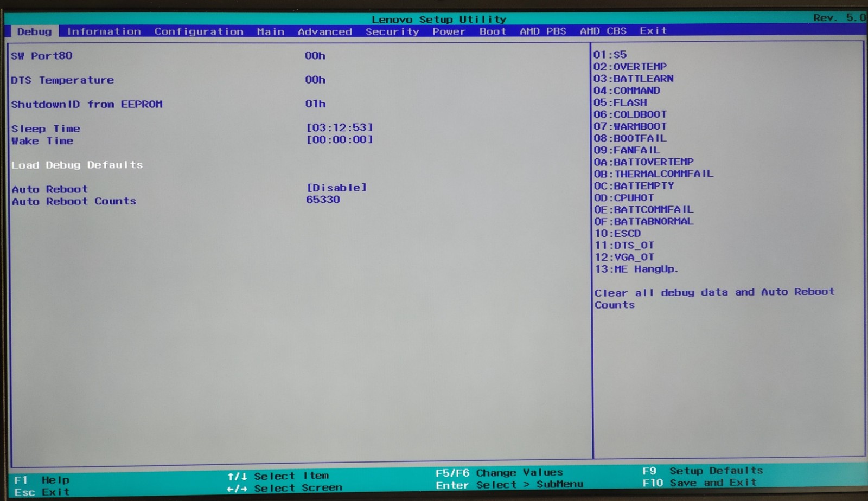Click the Select Item arrow hint
868x501 pixels.
(x=278, y=476)
